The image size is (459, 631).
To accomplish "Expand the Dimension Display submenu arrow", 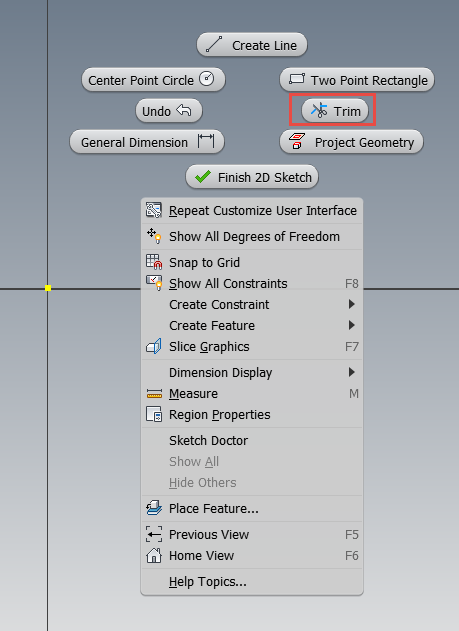I will pyautogui.click(x=351, y=372).
